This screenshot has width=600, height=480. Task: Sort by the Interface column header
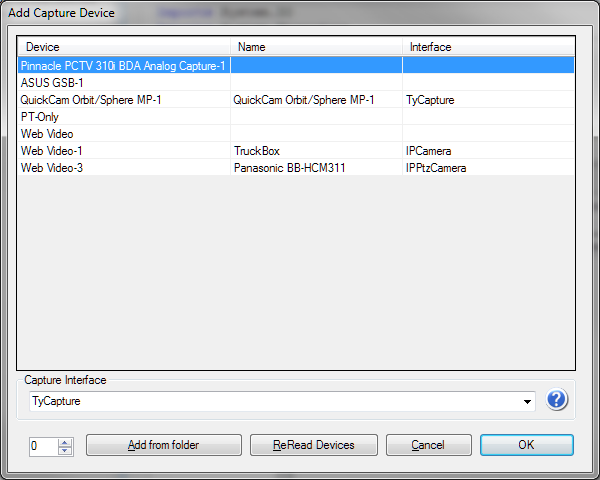489,47
